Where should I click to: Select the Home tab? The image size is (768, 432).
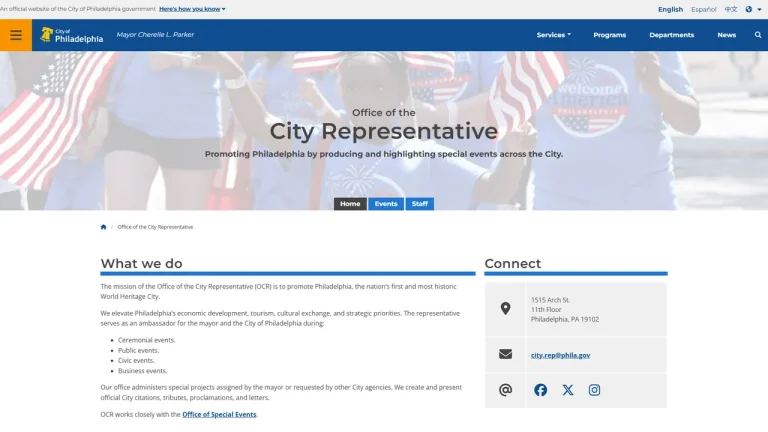pyautogui.click(x=350, y=204)
